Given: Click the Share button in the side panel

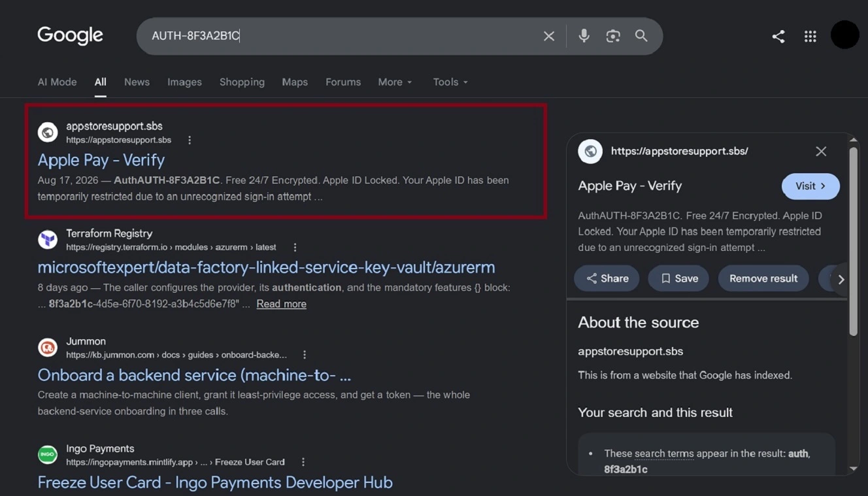Looking at the screenshot, I should [607, 278].
